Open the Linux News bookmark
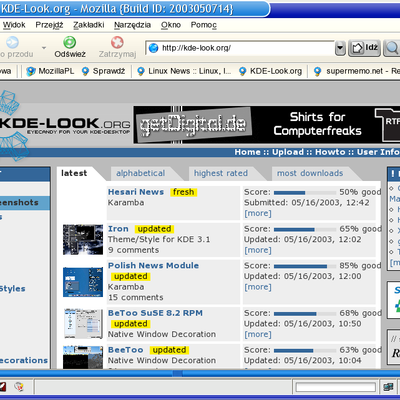400x400 pixels. pos(184,71)
